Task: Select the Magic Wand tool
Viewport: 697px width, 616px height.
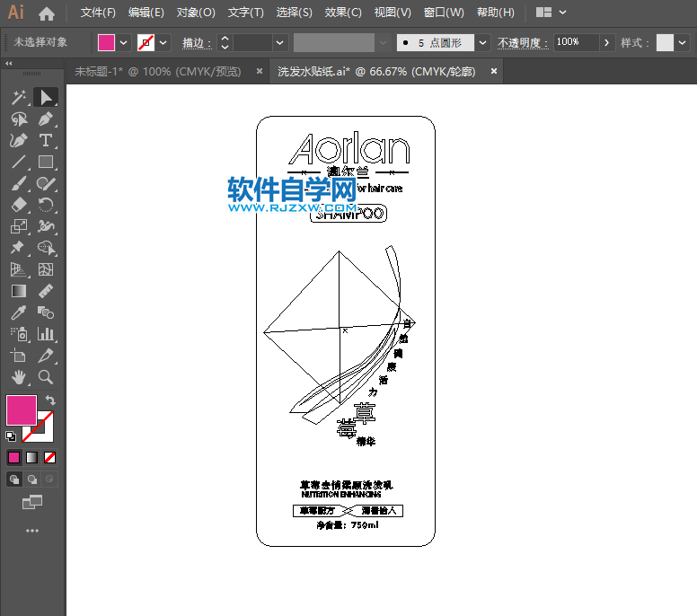Action: coord(19,97)
